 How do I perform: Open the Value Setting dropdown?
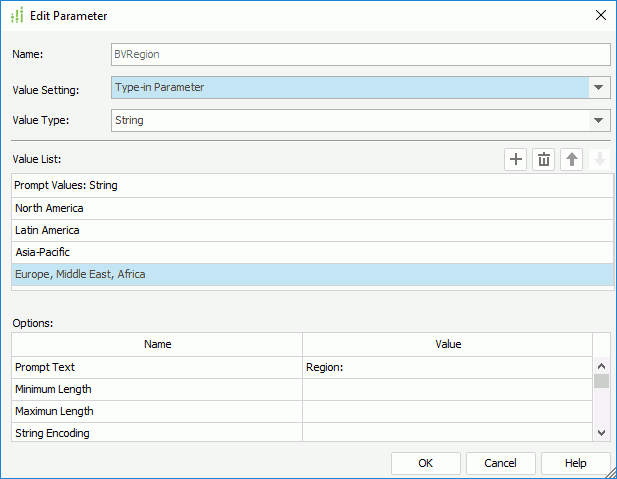click(x=599, y=88)
